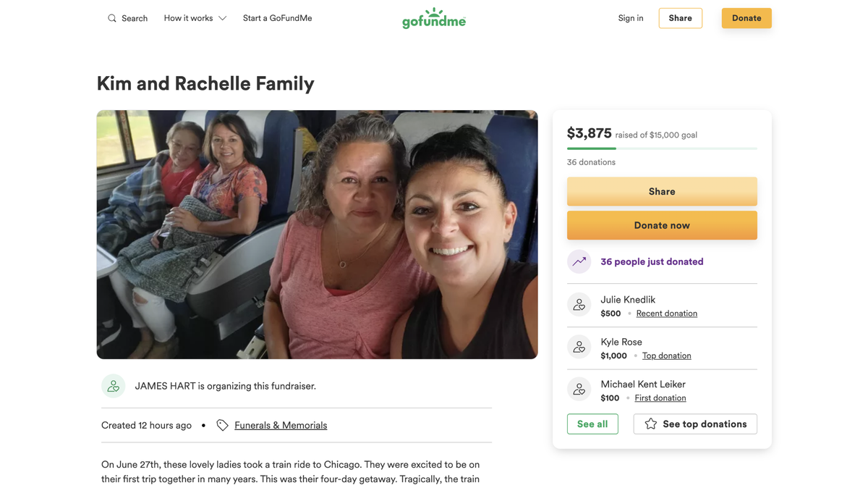Expand the How it works dropdown
The width and height of the screenshot is (868, 488).
[189, 17]
